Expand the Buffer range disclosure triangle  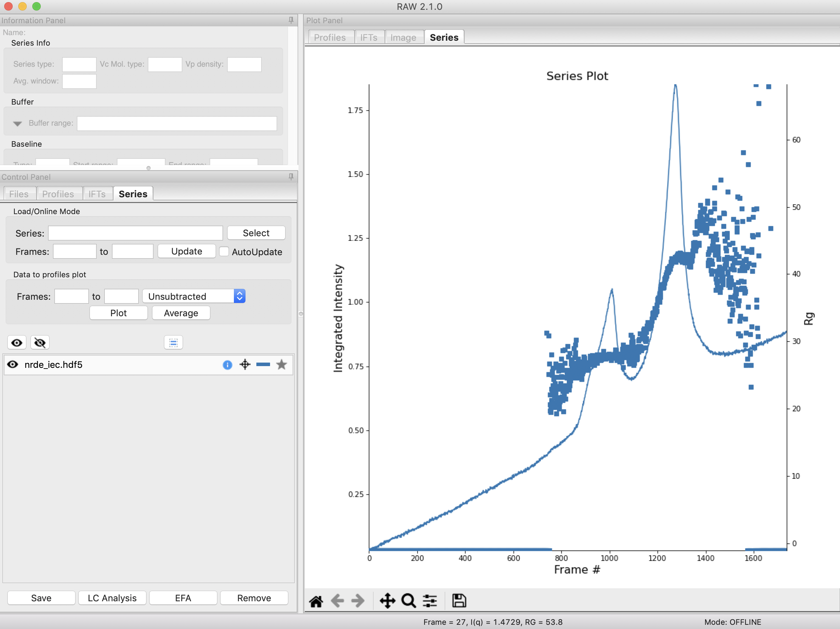[x=17, y=123]
